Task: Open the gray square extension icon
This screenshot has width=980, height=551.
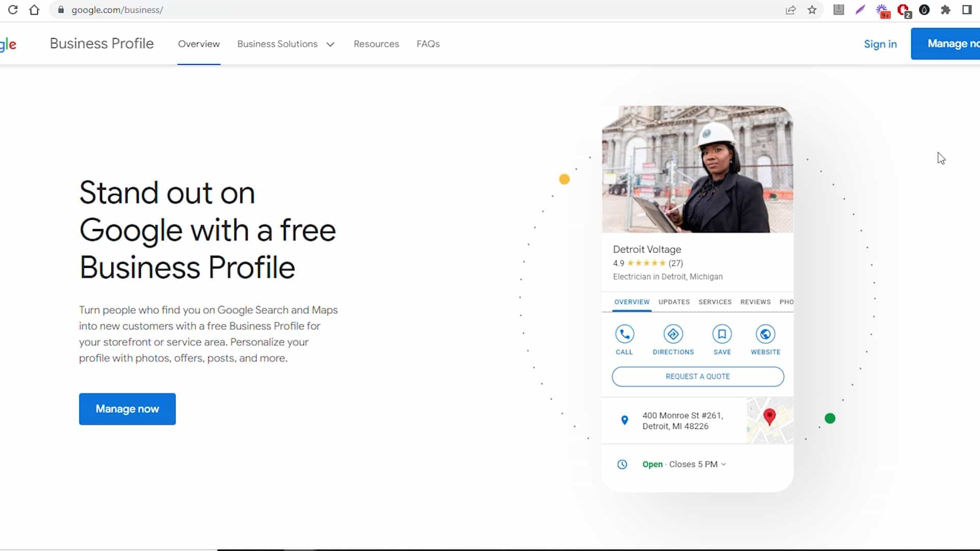Action: coord(839,10)
